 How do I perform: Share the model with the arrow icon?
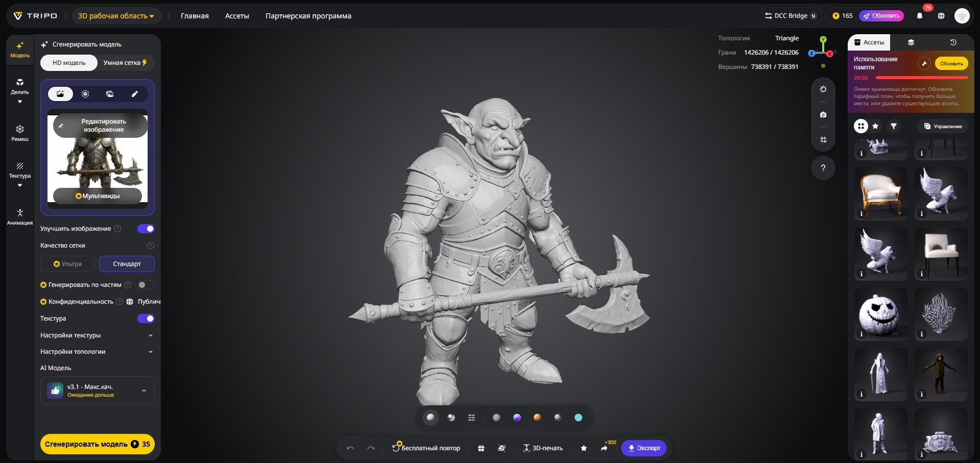pos(604,448)
